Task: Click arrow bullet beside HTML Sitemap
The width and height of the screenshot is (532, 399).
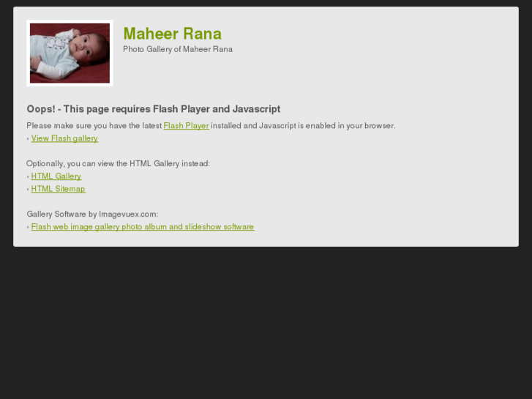Action: pos(28,189)
